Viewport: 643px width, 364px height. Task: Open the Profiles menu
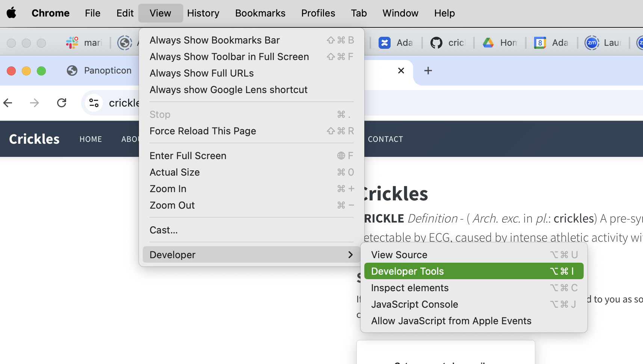pos(318,13)
